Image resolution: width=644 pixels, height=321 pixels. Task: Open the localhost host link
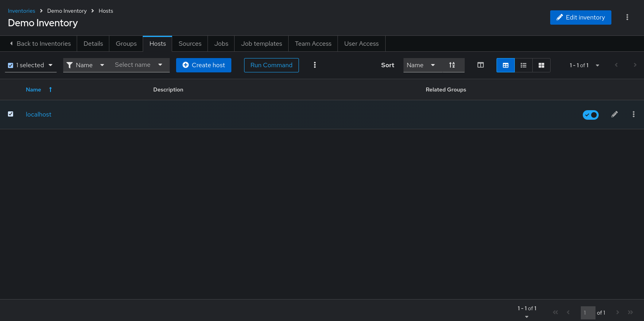39,115
